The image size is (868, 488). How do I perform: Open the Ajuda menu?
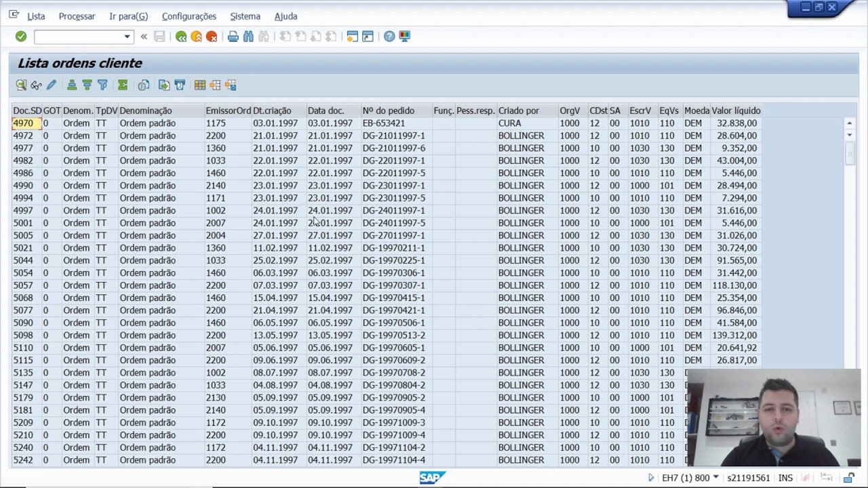[x=285, y=16]
